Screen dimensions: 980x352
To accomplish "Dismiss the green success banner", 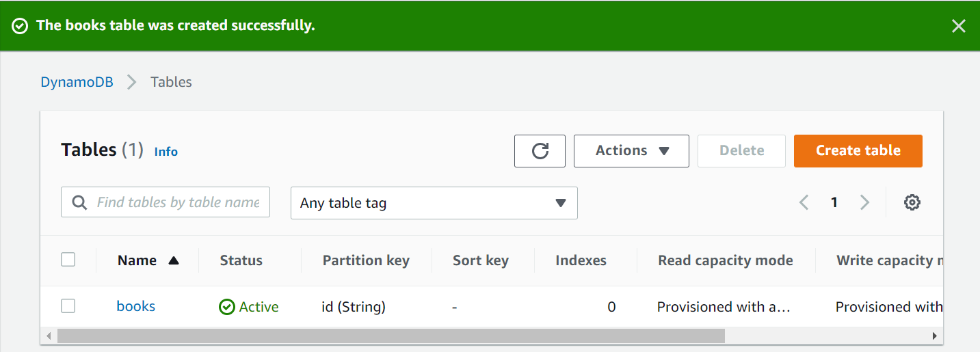I will [959, 26].
